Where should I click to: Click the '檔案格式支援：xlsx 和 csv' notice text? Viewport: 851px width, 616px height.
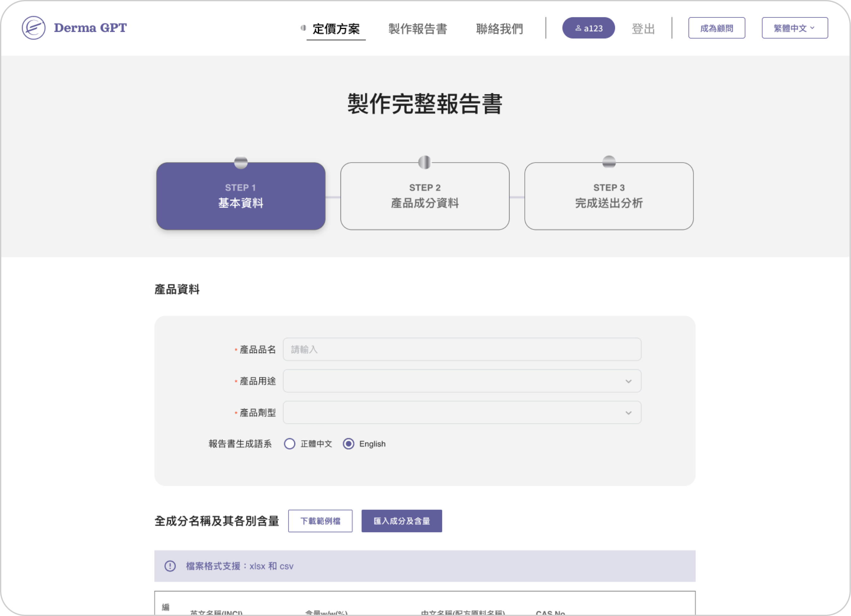[x=239, y=566]
